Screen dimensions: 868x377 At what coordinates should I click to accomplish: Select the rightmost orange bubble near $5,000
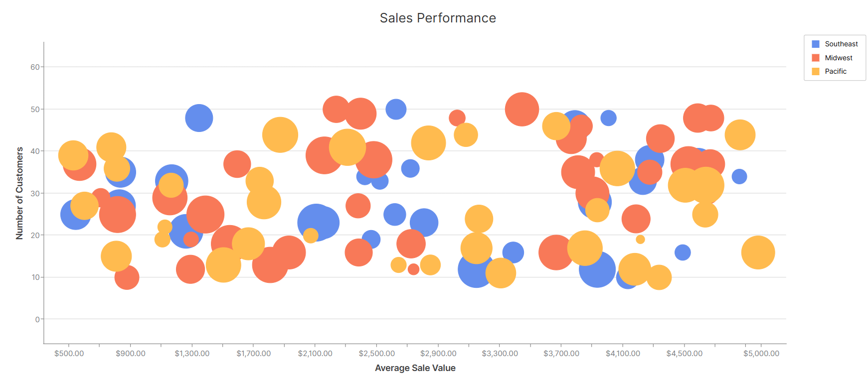pyautogui.click(x=758, y=252)
